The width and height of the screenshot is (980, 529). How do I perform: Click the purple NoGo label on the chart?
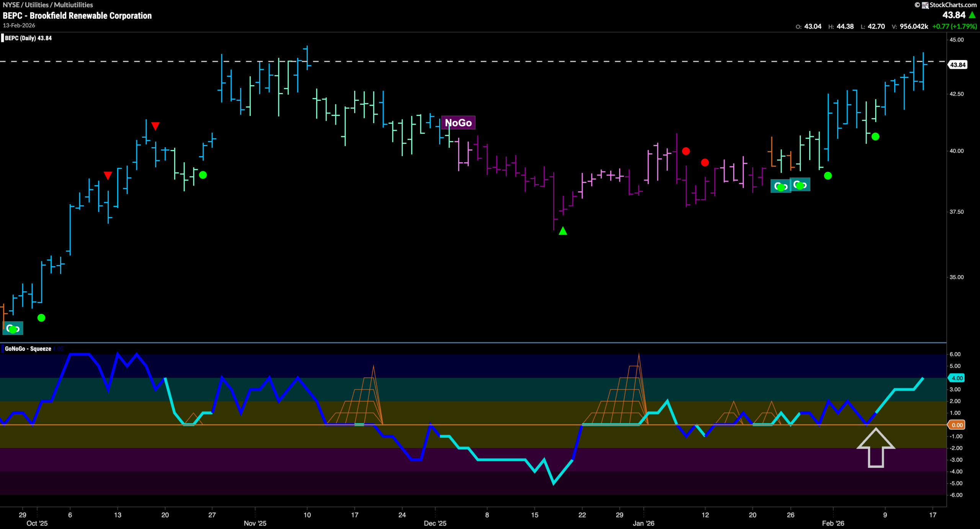tap(458, 123)
